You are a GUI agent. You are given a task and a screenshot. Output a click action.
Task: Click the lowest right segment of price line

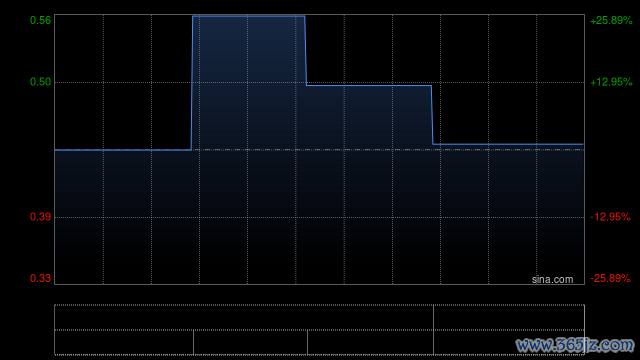(x=508, y=144)
